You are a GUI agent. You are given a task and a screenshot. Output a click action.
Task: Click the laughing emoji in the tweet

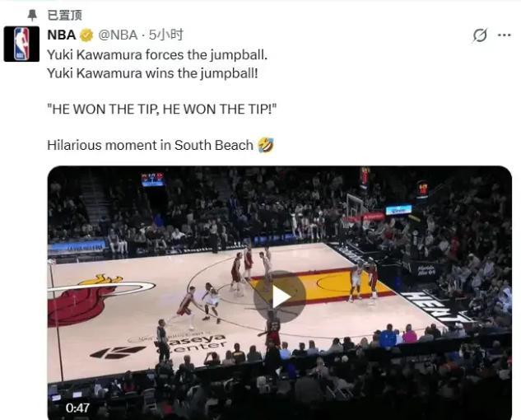(x=266, y=145)
